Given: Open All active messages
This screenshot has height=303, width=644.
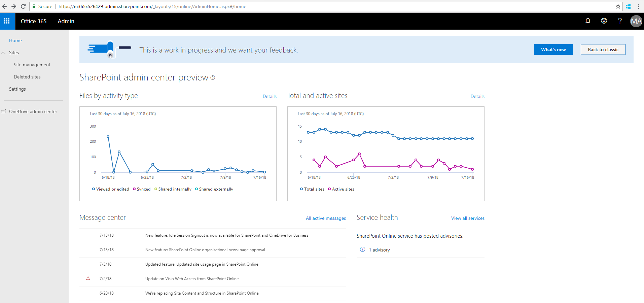Looking at the screenshot, I should coord(325,218).
